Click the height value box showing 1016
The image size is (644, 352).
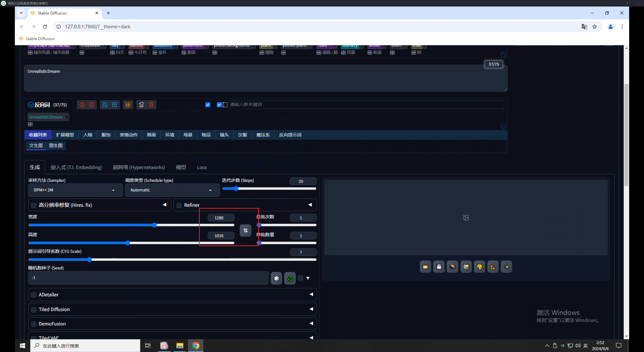[221, 236]
